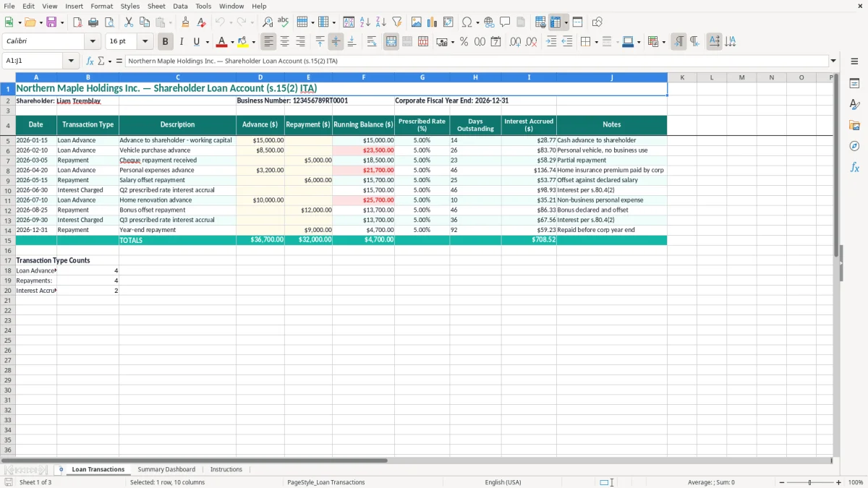Adjust the zoom slider

click(x=810, y=482)
